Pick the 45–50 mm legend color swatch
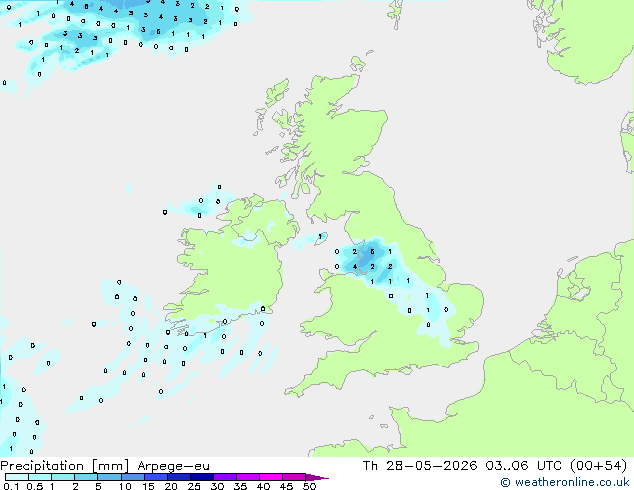The image size is (634, 490). coord(294,477)
